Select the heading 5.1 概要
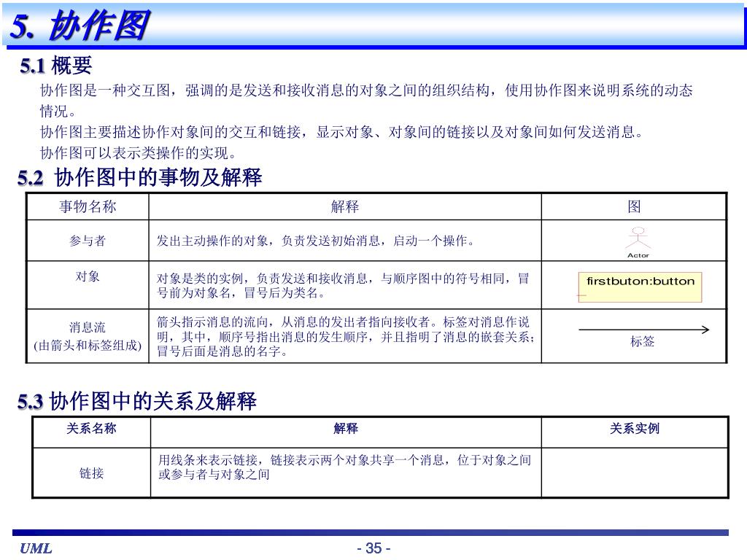The height and width of the screenshot is (560, 747). click(x=55, y=65)
